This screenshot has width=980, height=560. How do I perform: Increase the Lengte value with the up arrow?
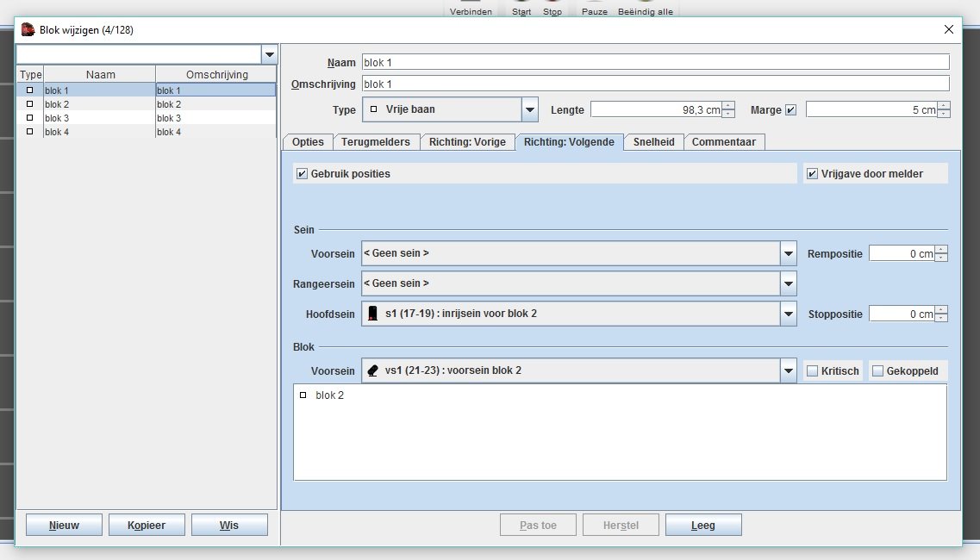pyautogui.click(x=728, y=106)
